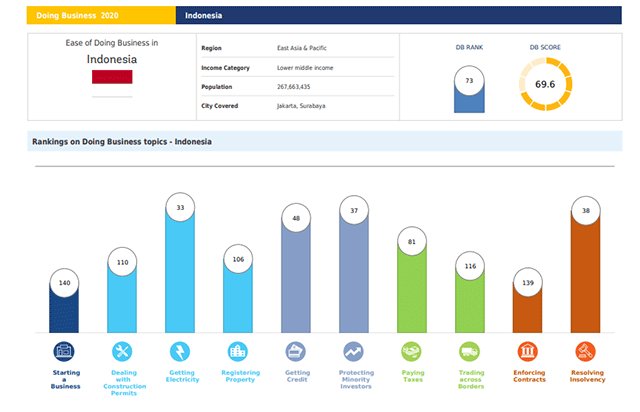Select the Indonesia blue header bar
Screen dimensions: 640x412
[399, 15]
